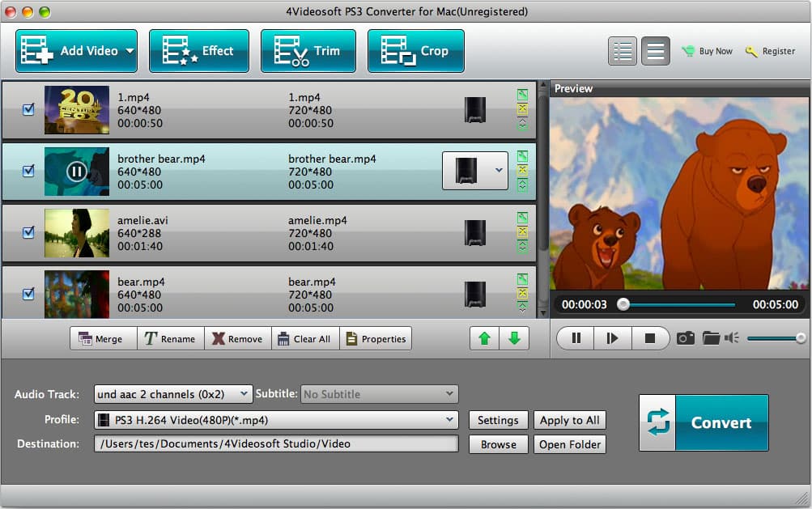The image size is (812, 509).
Task: Take a snapshot with the camera icon
Action: coord(685,338)
